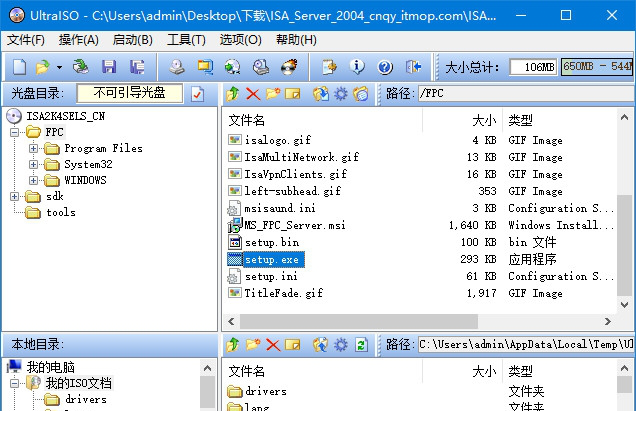This screenshot has width=636, height=427.
Task: Click the local path field
Action: (x=526, y=345)
